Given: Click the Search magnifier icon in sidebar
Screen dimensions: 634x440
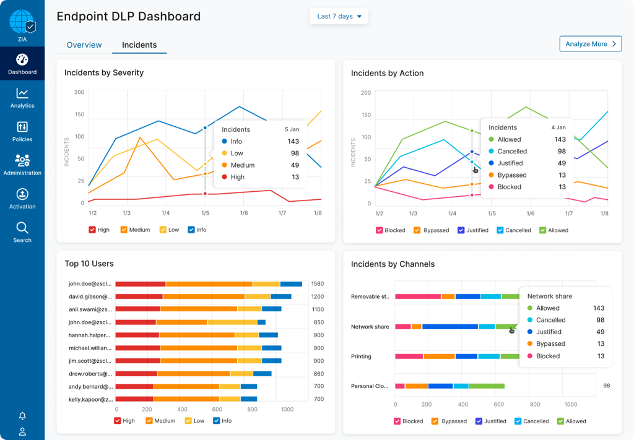Looking at the screenshot, I should (22, 232).
